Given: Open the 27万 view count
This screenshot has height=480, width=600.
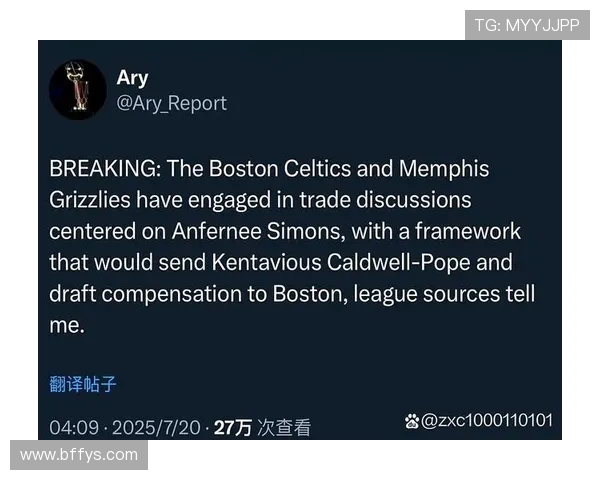Looking at the screenshot, I should coord(233,428).
